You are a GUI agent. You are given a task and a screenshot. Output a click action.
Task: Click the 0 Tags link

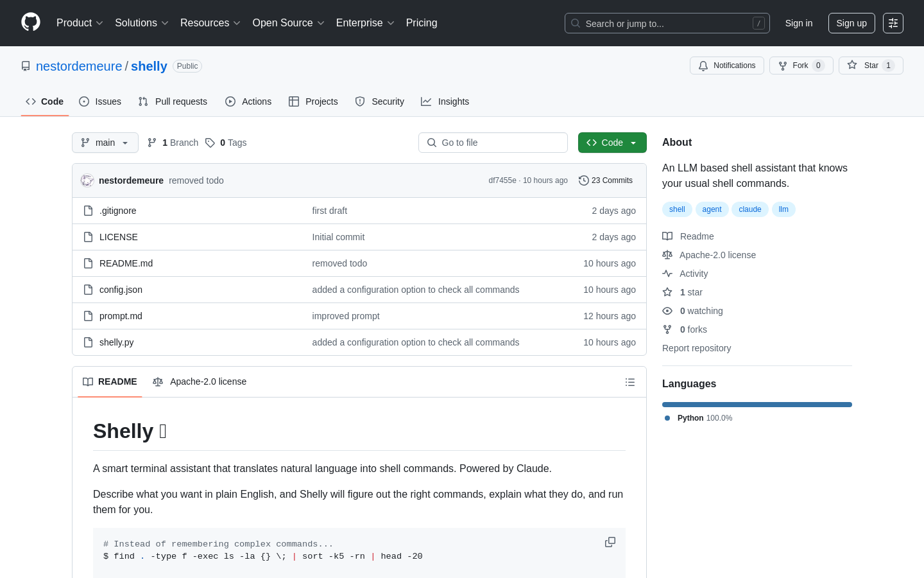tap(226, 143)
